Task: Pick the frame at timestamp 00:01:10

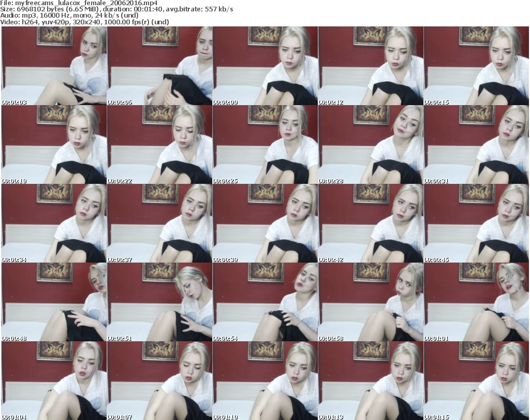Action: point(266,381)
